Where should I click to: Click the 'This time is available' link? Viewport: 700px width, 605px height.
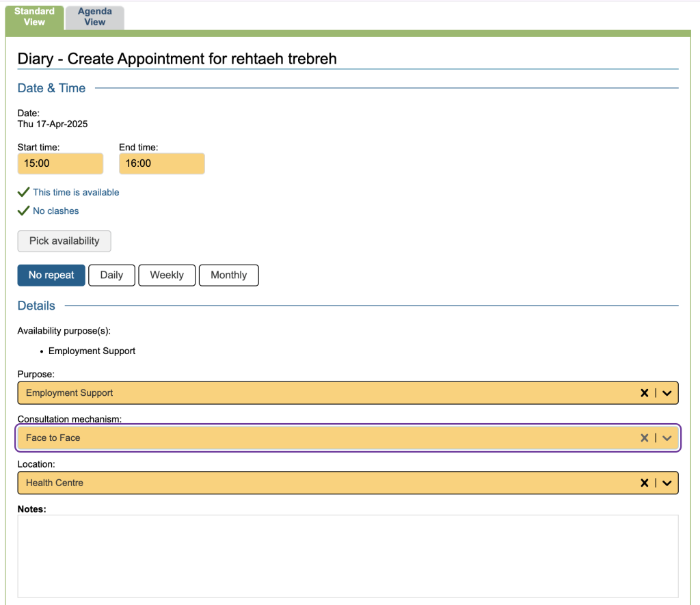(76, 193)
